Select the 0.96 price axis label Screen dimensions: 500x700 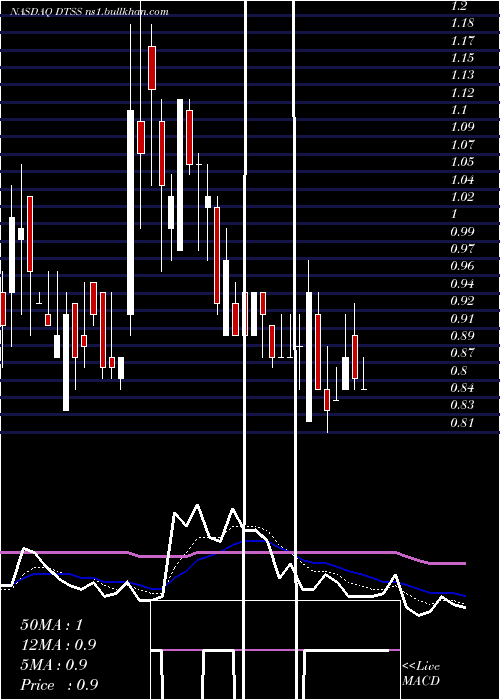462,266
